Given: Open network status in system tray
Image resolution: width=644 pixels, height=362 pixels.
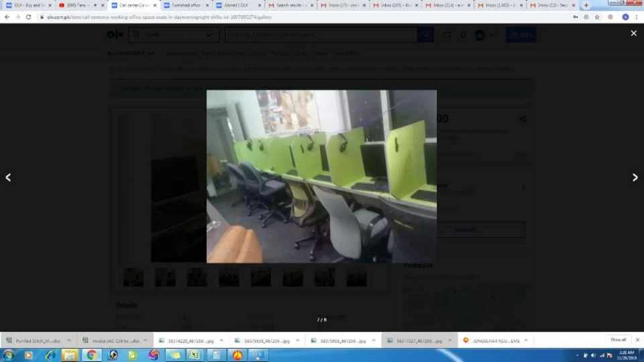Looking at the screenshot, I should [x=602, y=355].
